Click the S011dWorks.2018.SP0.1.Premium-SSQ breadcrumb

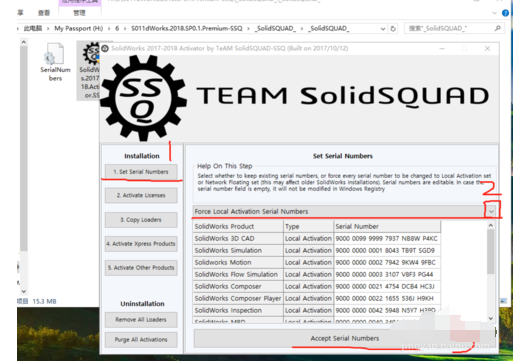187,28
